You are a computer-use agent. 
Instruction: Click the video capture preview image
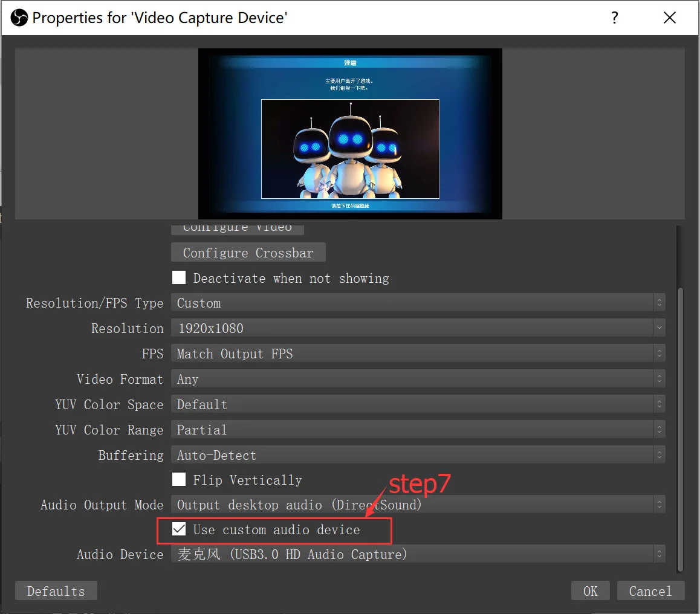tap(350, 134)
